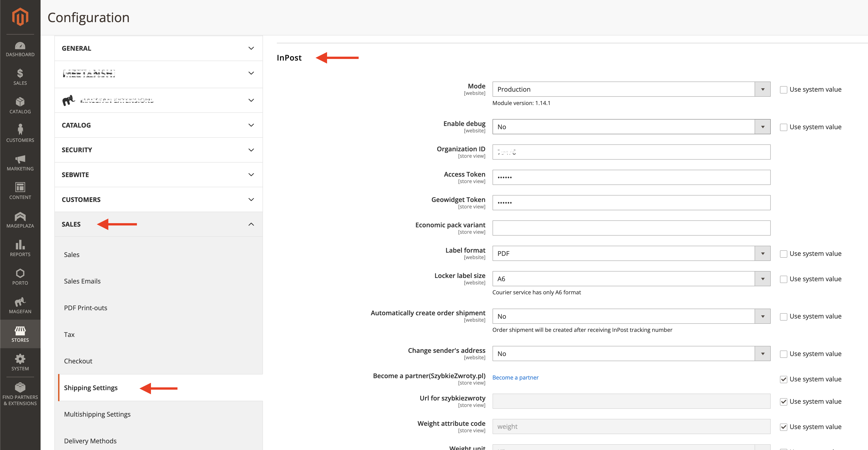Viewport: 868px width, 450px height.
Task: Click into the Access Token field
Action: point(631,177)
